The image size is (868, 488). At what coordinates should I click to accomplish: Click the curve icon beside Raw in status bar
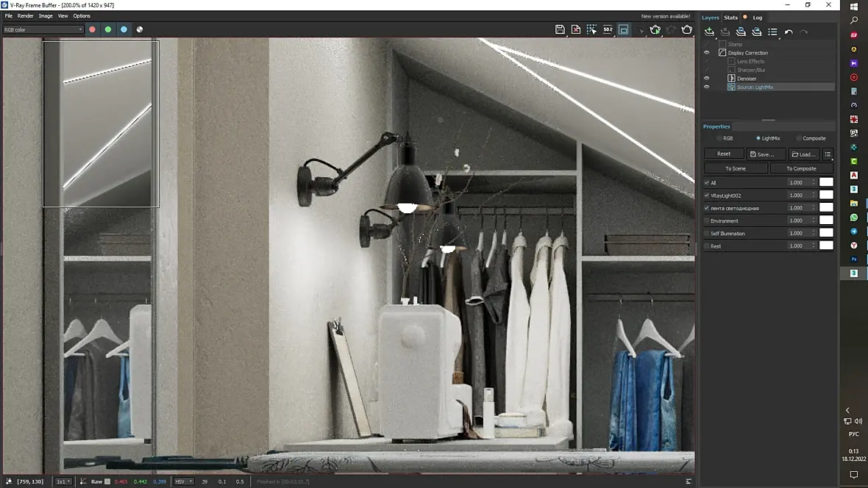point(83,481)
